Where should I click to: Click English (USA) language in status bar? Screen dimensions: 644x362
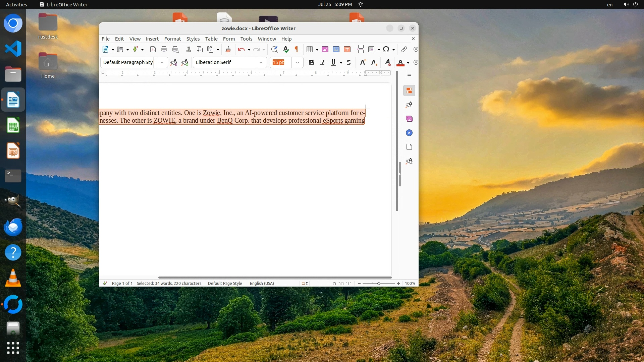[262, 284]
